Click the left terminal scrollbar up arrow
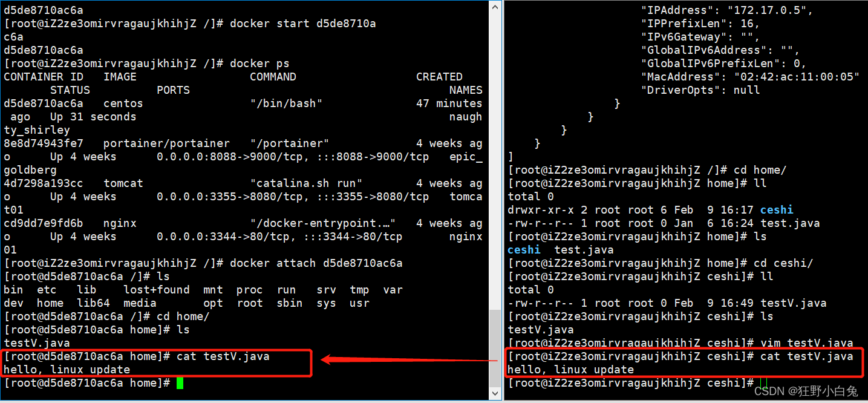868x403 pixels. coord(495,7)
